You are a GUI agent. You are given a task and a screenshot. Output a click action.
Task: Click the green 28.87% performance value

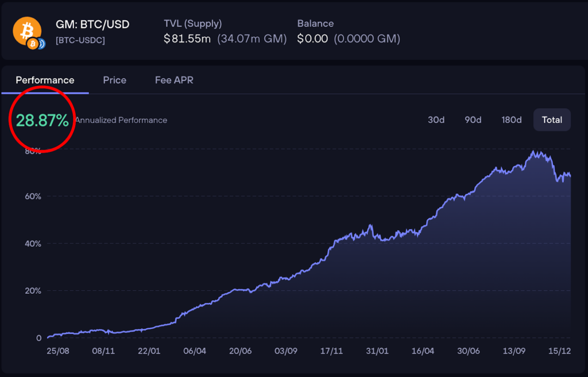(42, 121)
